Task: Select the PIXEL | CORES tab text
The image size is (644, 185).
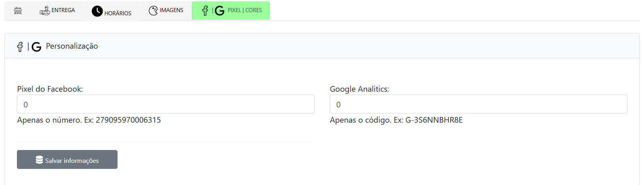Action: 245,10
